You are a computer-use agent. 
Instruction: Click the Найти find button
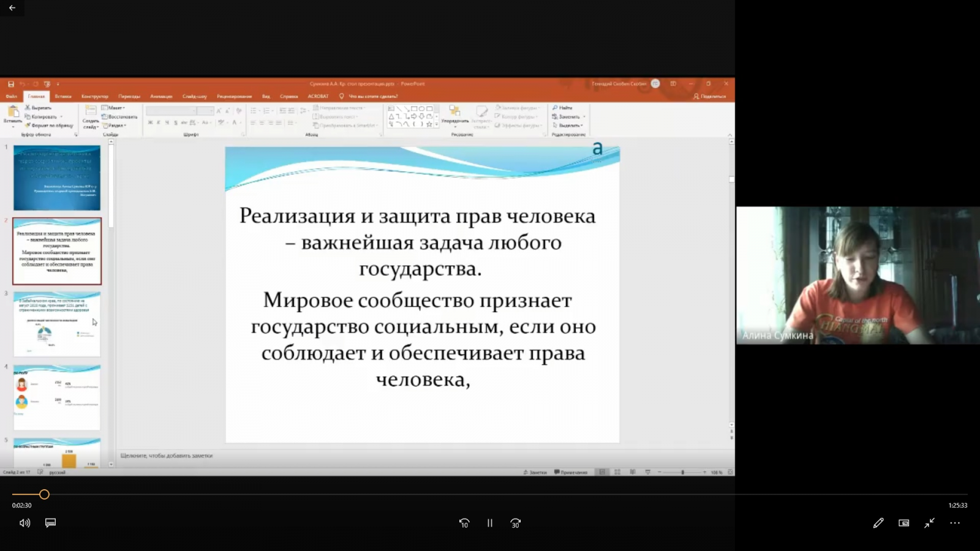point(563,108)
